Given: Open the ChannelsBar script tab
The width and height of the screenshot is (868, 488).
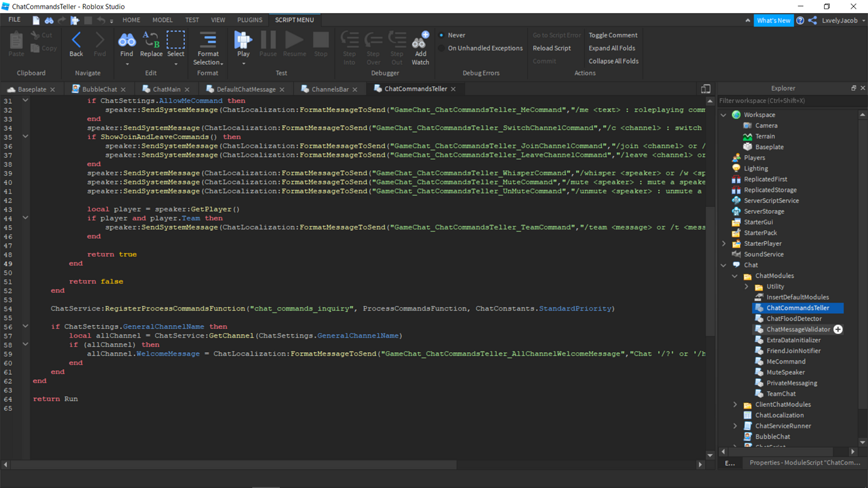Looking at the screenshot, I should pos(330,89).
